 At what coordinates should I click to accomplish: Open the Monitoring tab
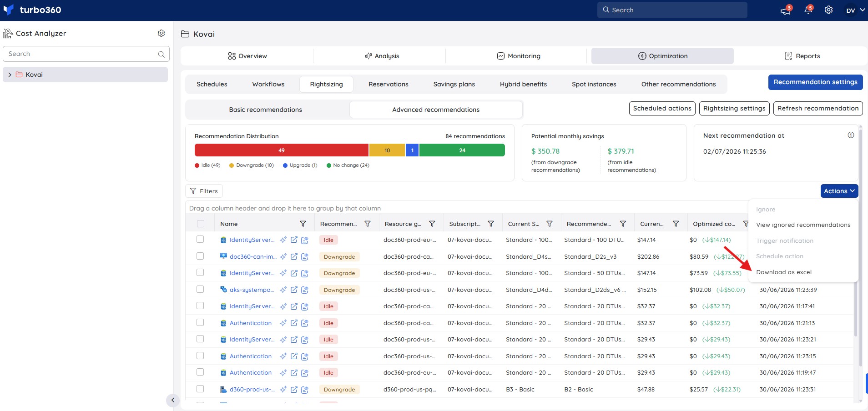tap(519, 56)
